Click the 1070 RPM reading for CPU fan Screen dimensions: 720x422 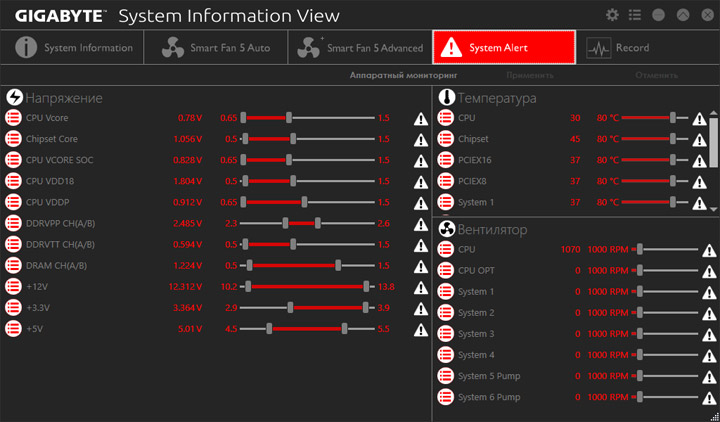(x=570, y=250)
